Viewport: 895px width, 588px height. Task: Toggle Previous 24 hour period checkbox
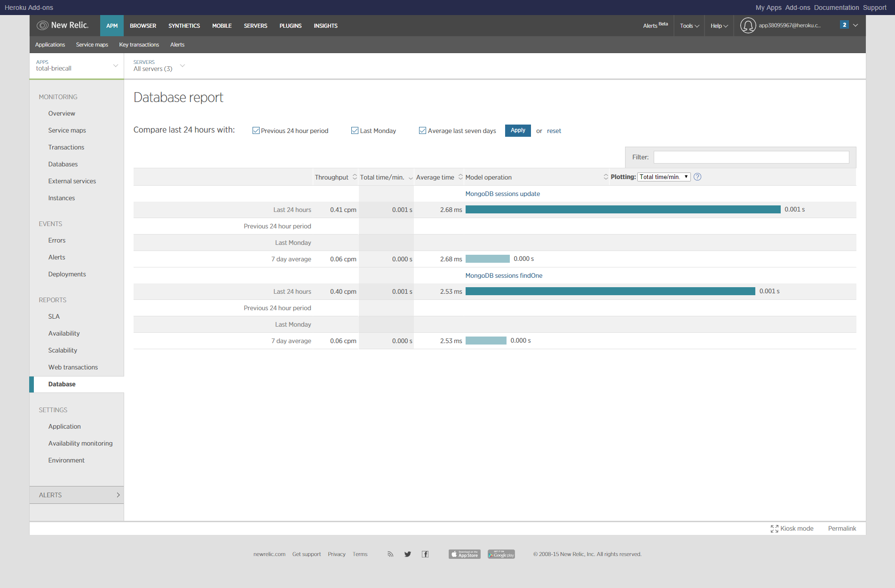pos(256,131)
